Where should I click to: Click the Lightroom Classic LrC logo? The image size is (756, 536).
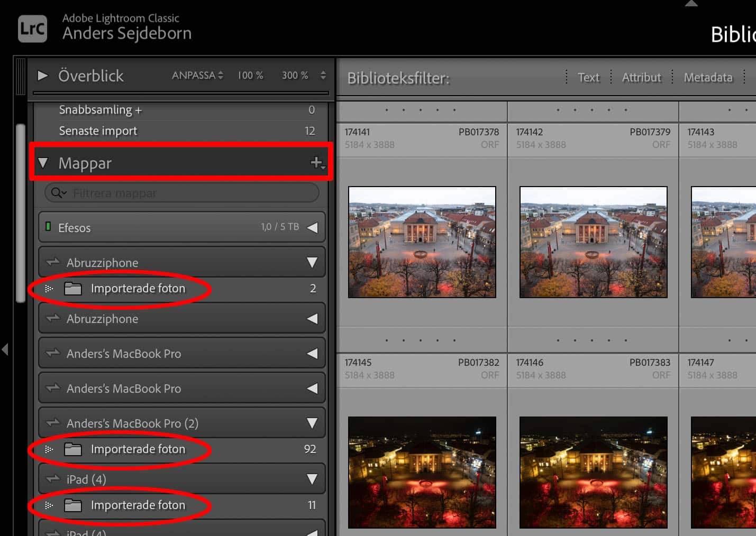[32, 29]
